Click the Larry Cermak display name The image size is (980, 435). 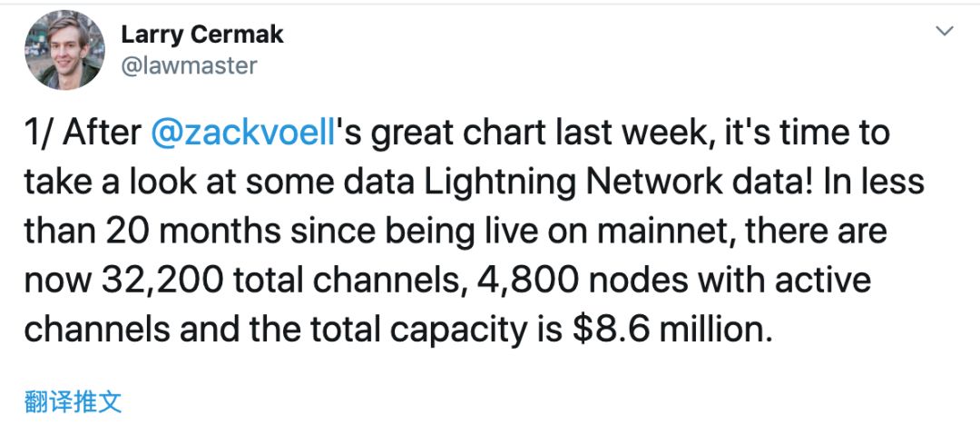click(x=201, y=35)
